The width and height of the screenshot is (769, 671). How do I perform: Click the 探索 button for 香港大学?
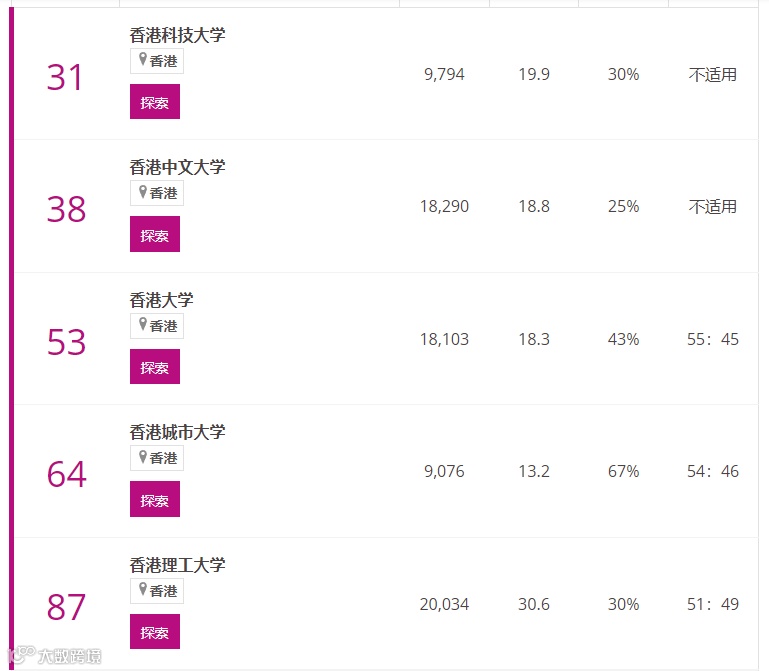click(x=154, y=366)
